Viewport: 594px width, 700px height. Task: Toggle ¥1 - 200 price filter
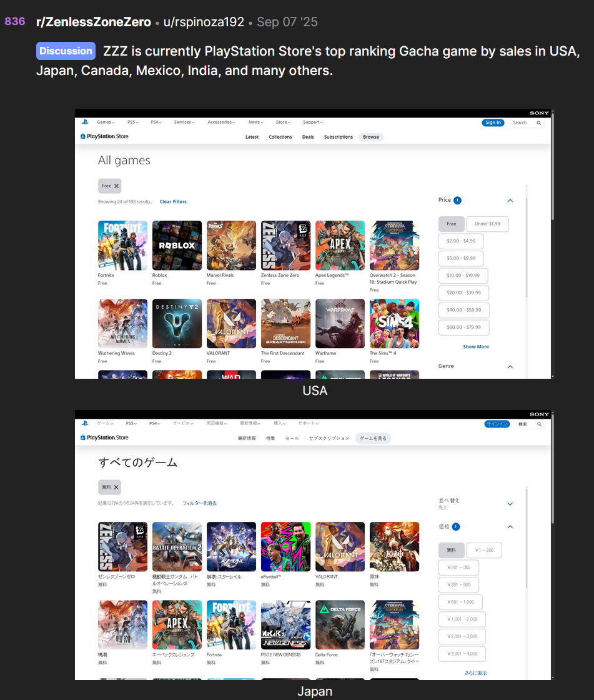click(x=484, y=550)
